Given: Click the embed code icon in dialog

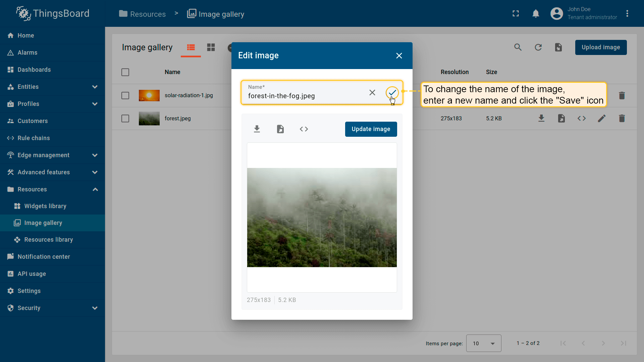Looking at the screenshot, I should (x=304, y=129).
